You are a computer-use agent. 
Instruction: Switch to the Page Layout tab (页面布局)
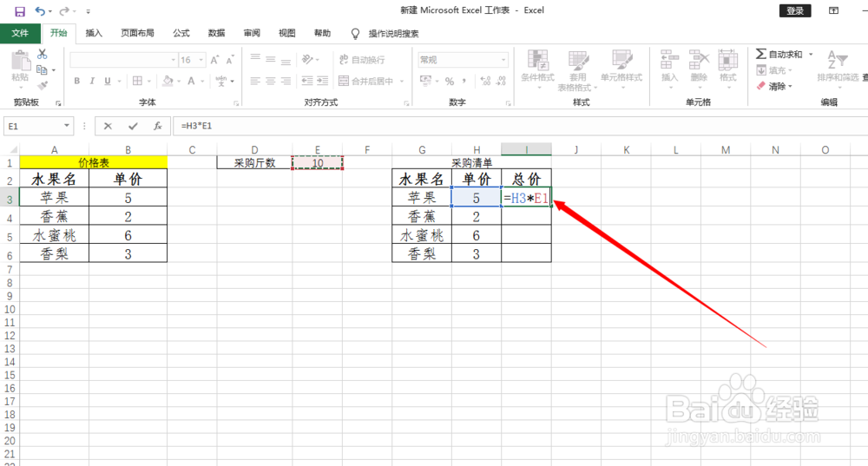[x=137, y=33]
